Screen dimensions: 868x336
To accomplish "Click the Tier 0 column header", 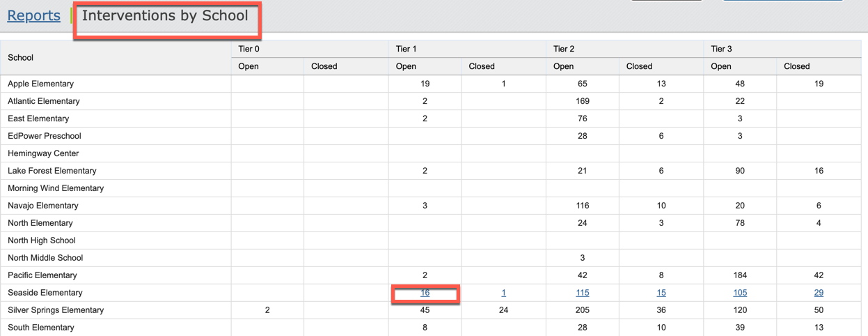I will tap(248, 49).
